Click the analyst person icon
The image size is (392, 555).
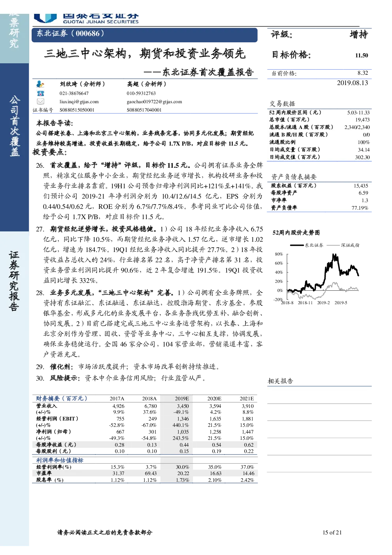tap(40, 84)
